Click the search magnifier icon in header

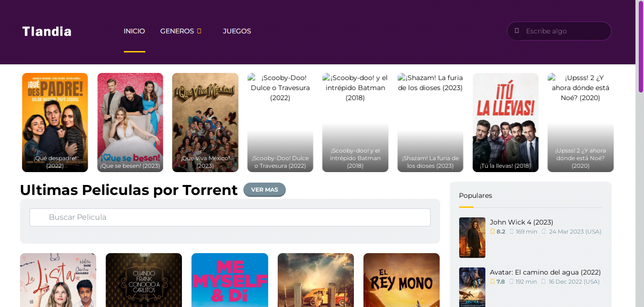517,31
